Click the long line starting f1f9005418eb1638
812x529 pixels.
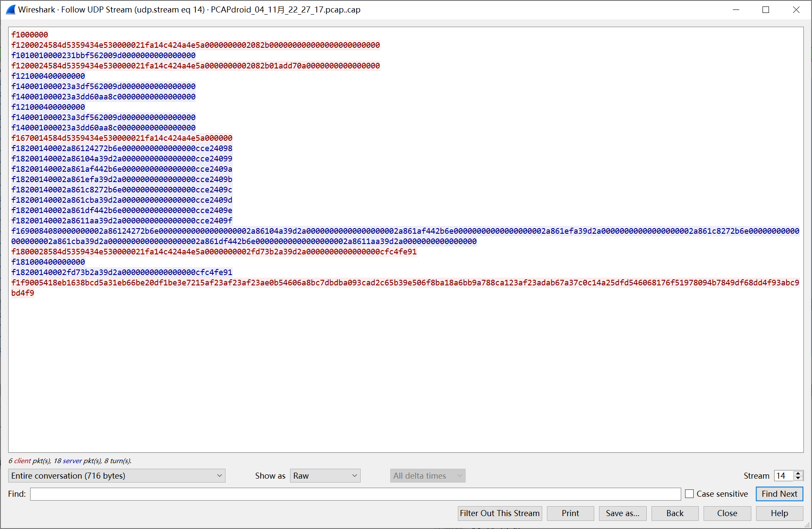point(405,283)
